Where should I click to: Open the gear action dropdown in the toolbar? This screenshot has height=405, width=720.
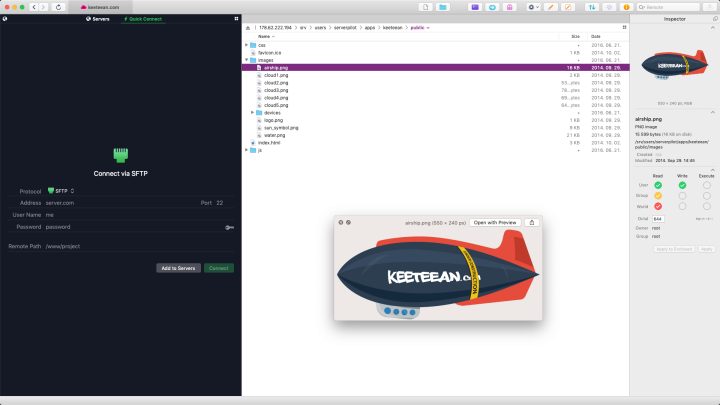[533, 7]
